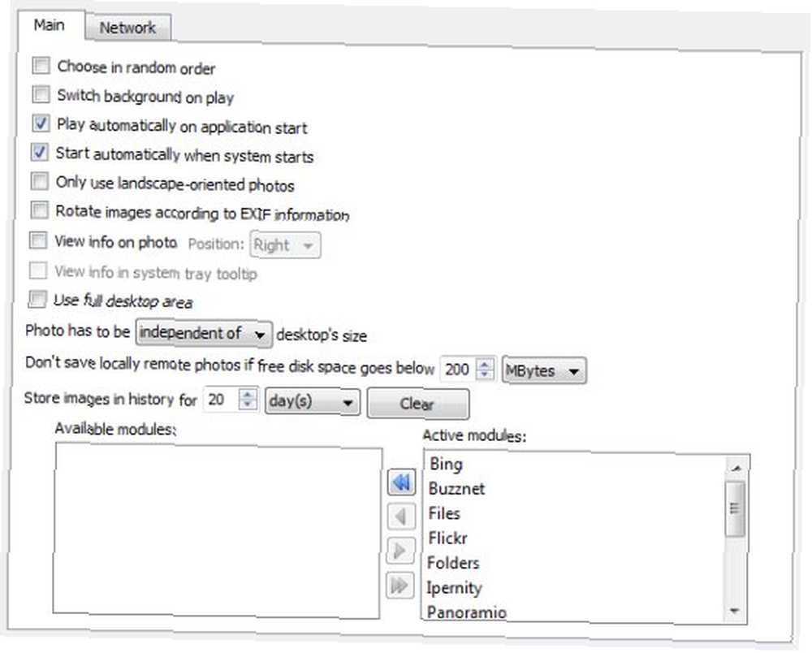Viewport: 812px width, 653px height.
Task: Enable Choose in random order checkbox
Action: (41, 66)
